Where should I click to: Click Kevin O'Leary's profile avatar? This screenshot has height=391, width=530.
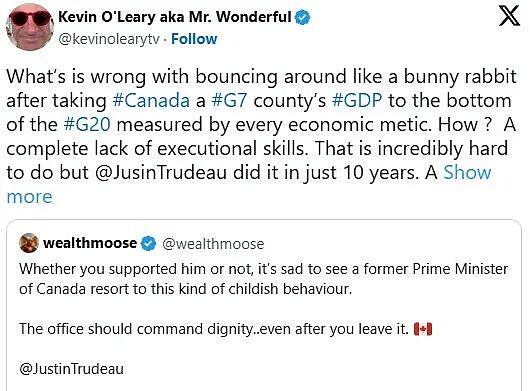click(x=29, y=27)
